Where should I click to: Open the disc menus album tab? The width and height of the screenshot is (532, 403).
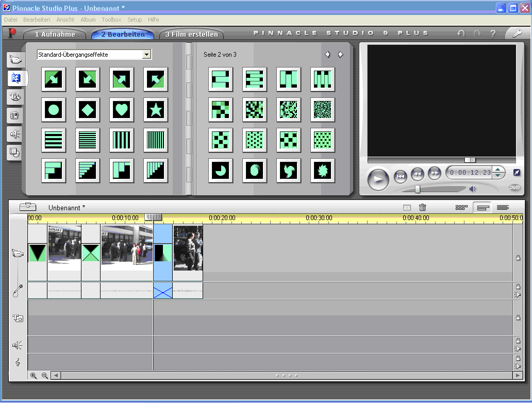coord(15,153)
